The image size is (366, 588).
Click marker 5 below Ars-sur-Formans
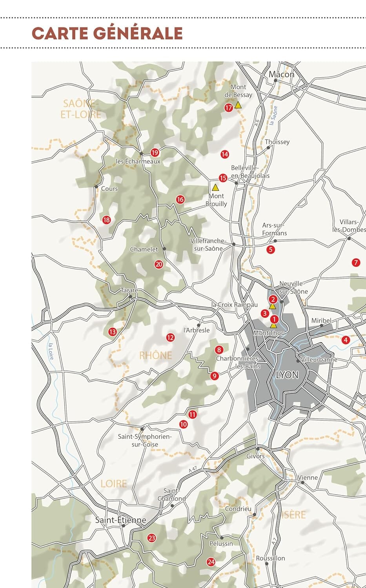[271, 249]
